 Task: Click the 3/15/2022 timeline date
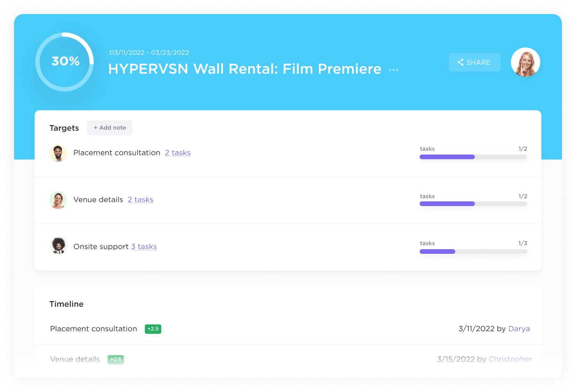[x=456, y=359]
